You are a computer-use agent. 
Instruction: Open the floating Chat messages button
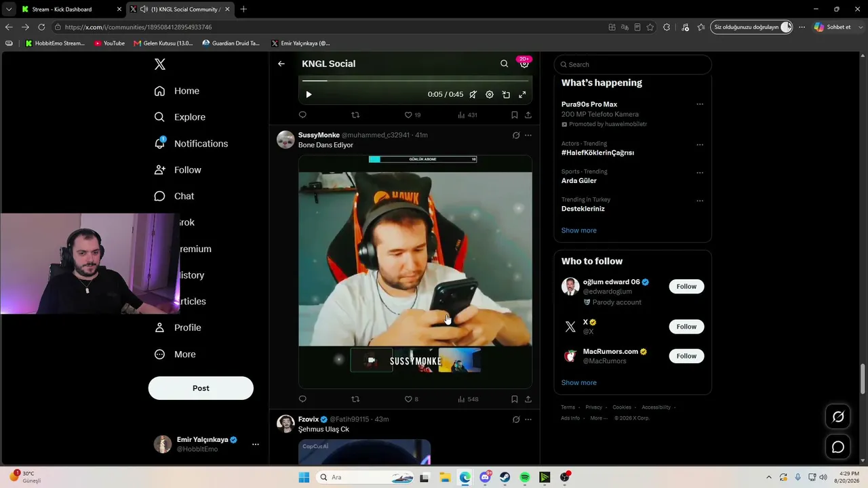(x=838, y=447)
